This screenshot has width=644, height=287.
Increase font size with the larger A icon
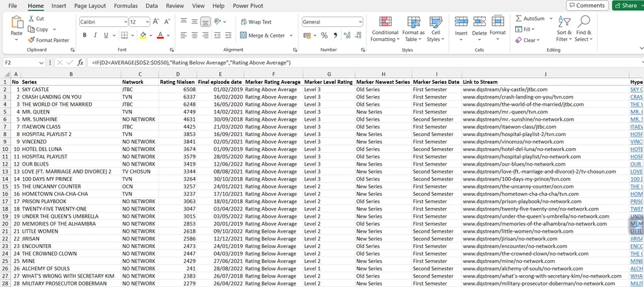(156, 21)
